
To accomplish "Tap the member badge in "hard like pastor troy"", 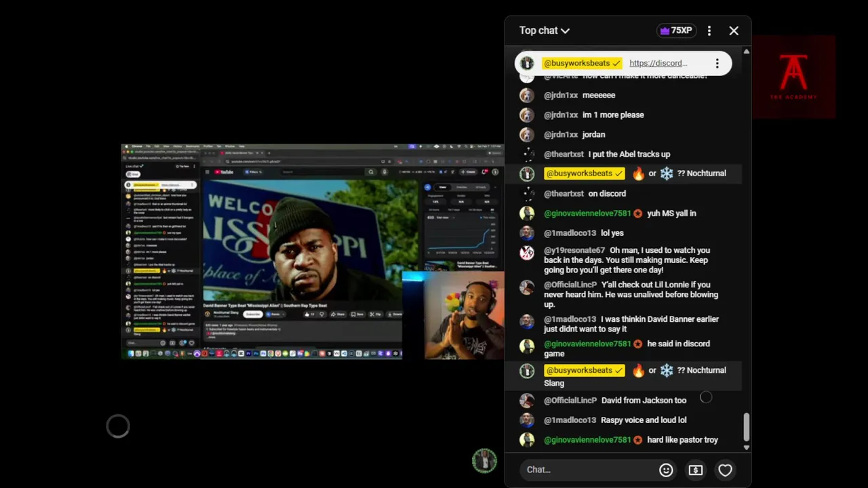I will click(x=637, y=440).
